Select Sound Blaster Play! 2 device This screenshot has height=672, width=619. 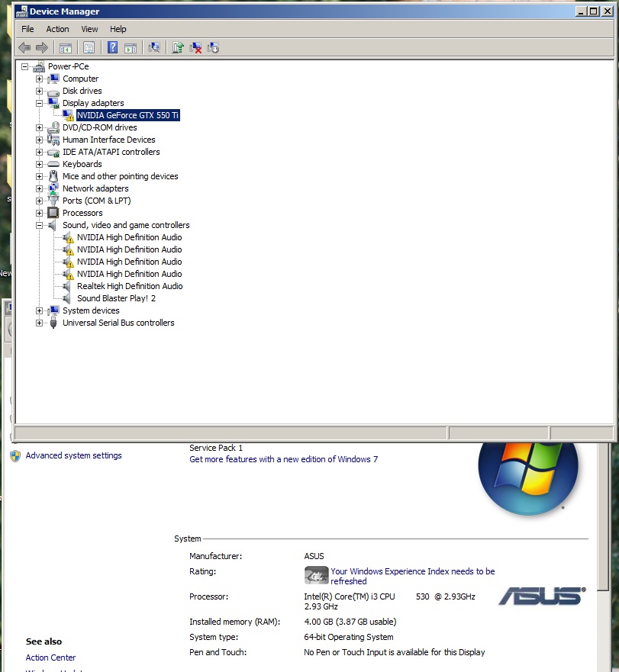pos(116,298)
